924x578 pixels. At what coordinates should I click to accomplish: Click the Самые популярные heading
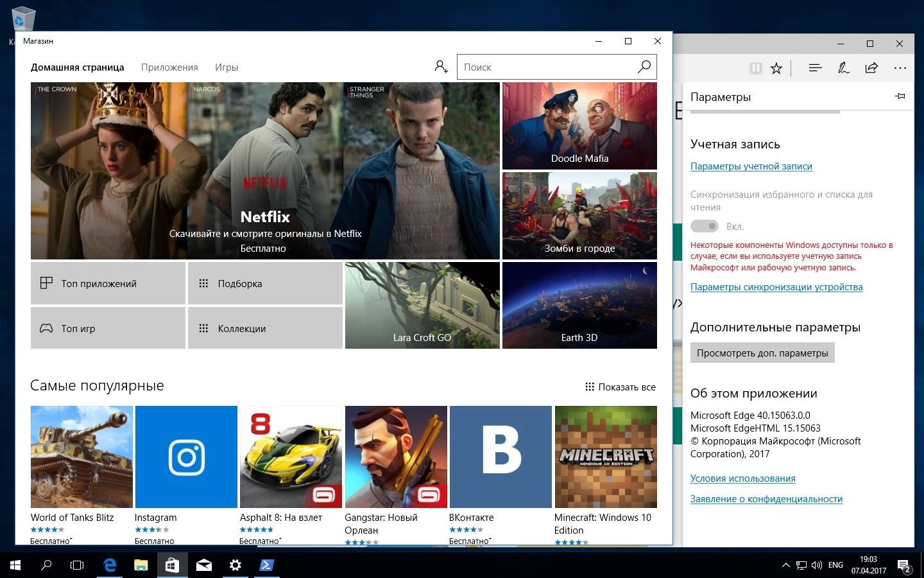pos(97,385)
